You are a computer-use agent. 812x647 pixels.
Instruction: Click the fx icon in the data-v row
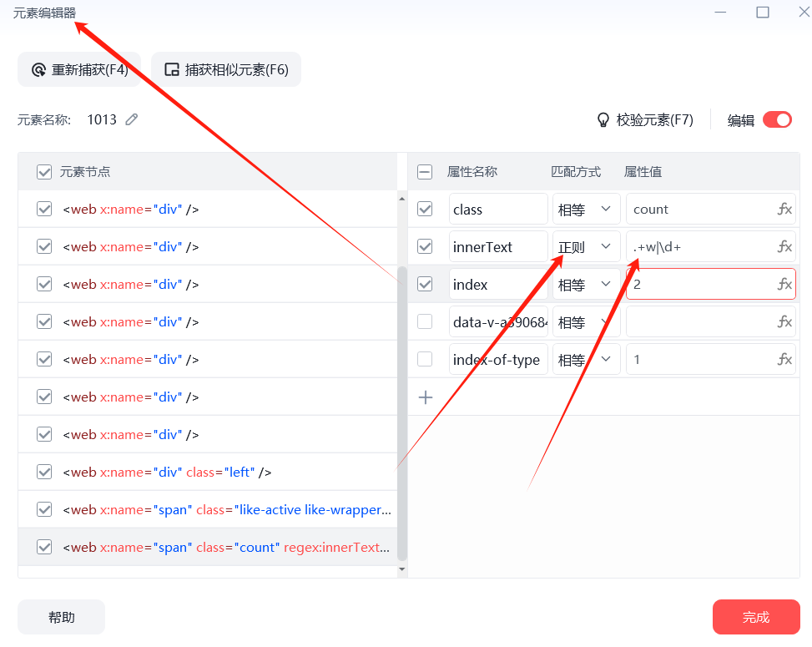(784, 321)
